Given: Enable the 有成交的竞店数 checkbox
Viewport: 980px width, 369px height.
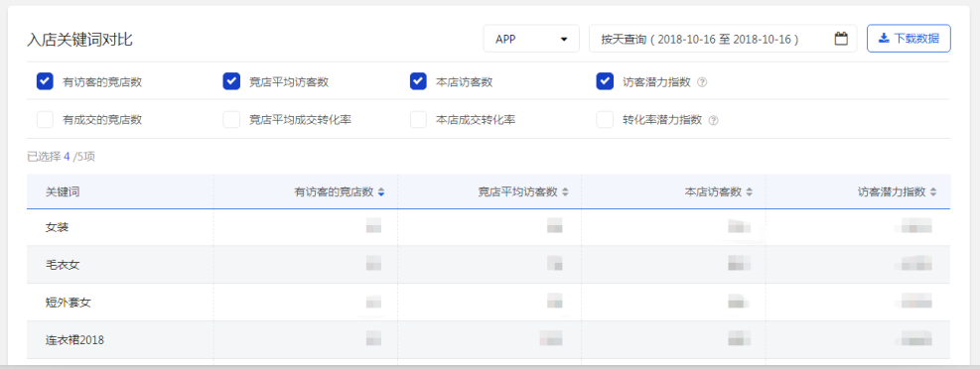Looking at the screenshot, I should (45, 119).
